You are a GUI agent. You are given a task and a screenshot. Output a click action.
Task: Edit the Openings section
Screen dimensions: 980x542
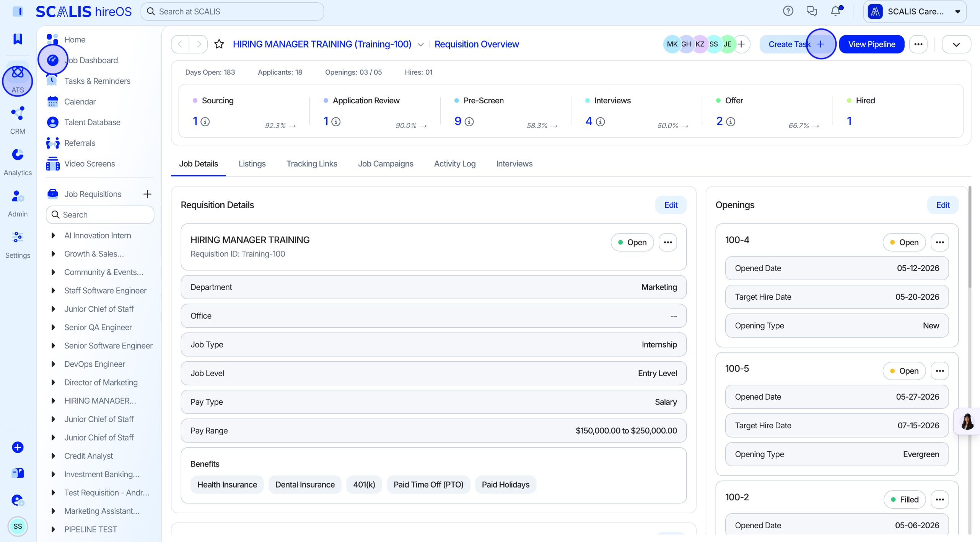pyautogui.click(x=943, y=205)
